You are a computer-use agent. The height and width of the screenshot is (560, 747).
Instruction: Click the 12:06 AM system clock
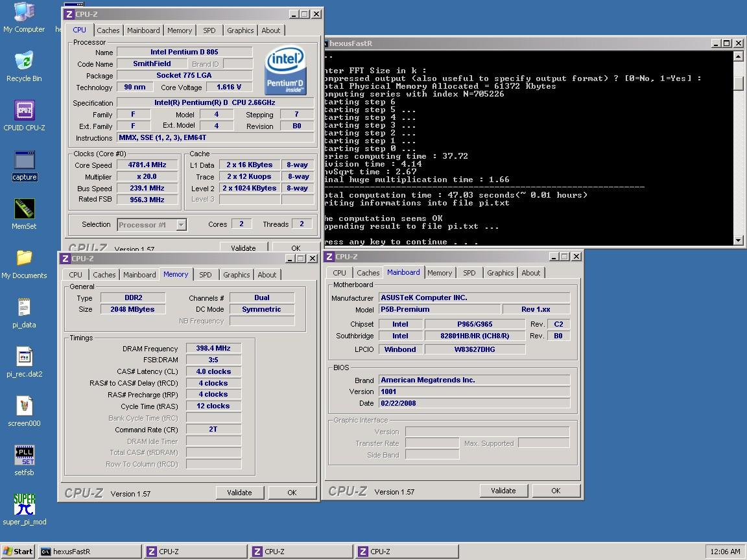724,552
